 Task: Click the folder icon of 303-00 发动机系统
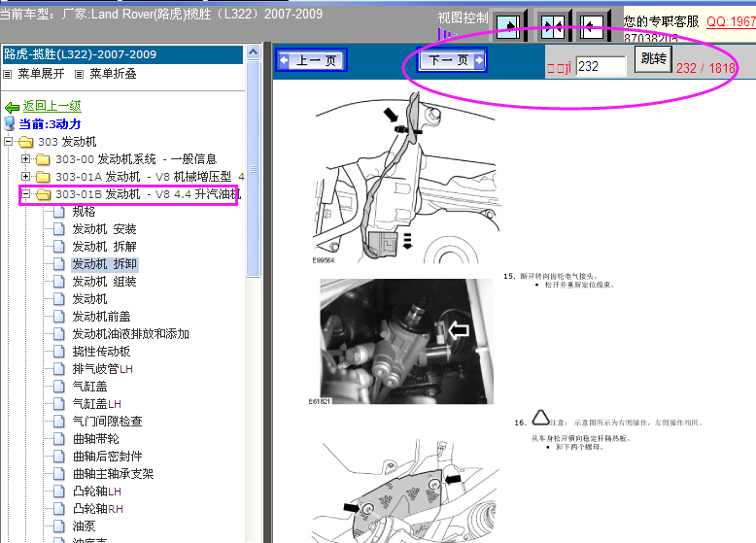pyautogui.click(x=43, y=159)
